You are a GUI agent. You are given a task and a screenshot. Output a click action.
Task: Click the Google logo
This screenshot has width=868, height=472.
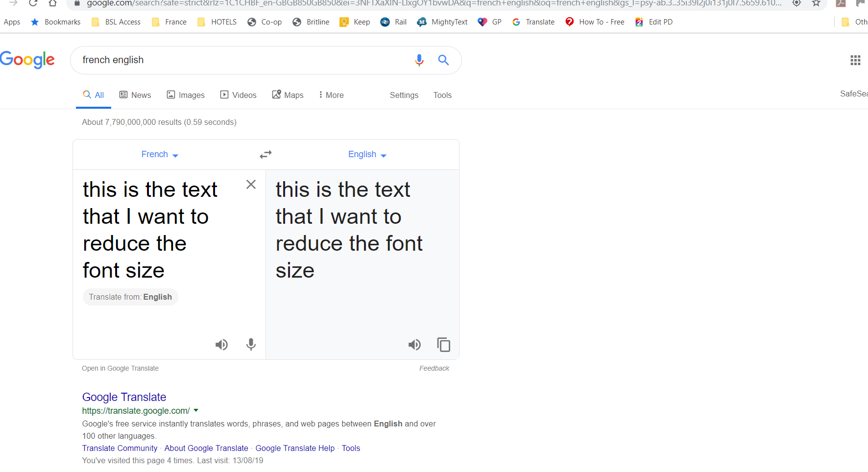coord(27,60)
